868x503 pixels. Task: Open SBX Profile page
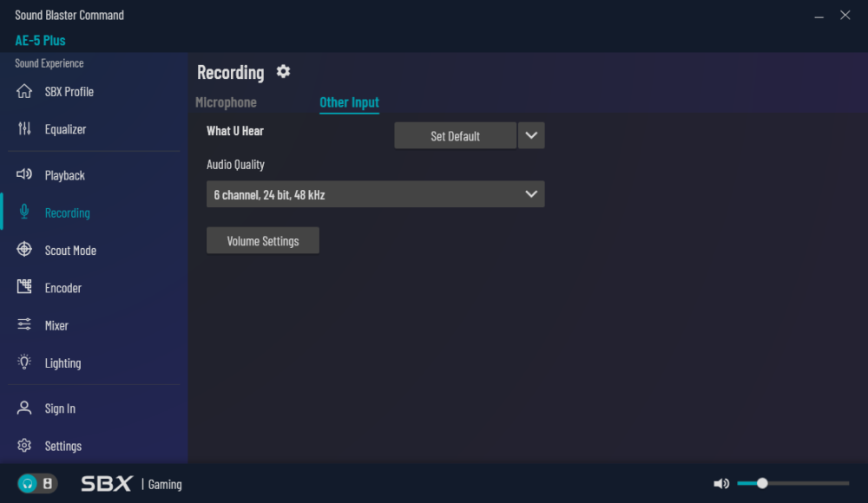[x=69, y=92]
